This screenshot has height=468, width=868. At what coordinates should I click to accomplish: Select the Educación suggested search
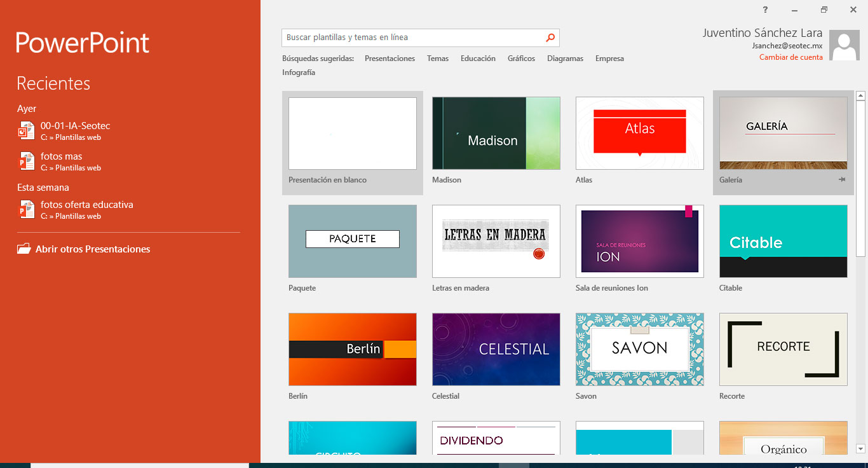coord(478,59)
